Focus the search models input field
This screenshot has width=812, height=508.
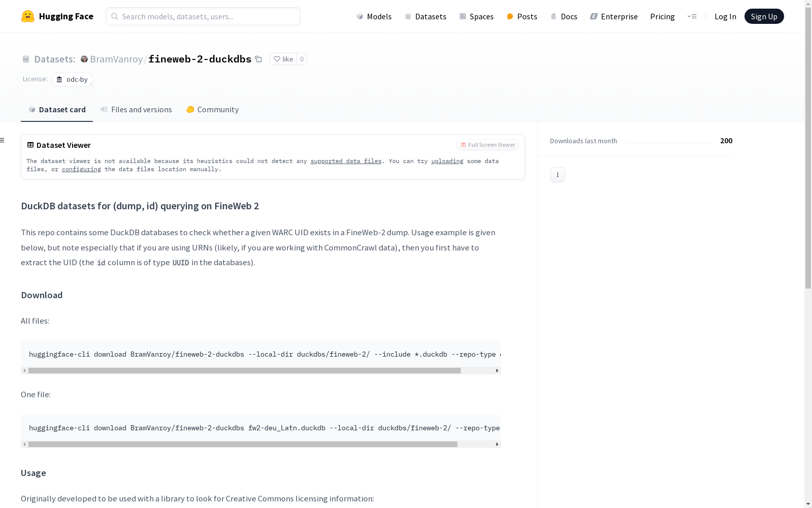tap(203, 16)
